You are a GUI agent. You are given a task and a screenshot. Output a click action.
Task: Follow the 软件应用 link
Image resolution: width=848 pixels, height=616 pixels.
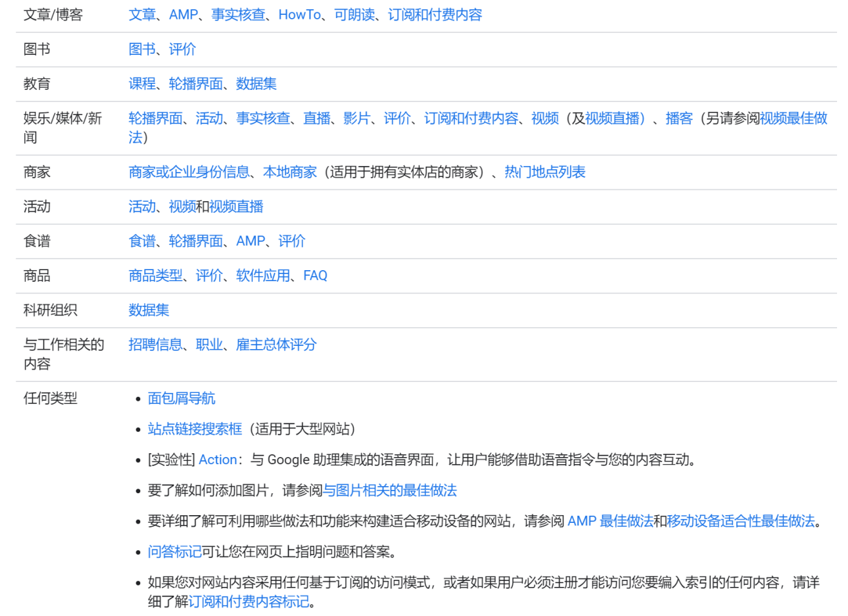click(263, 275)
